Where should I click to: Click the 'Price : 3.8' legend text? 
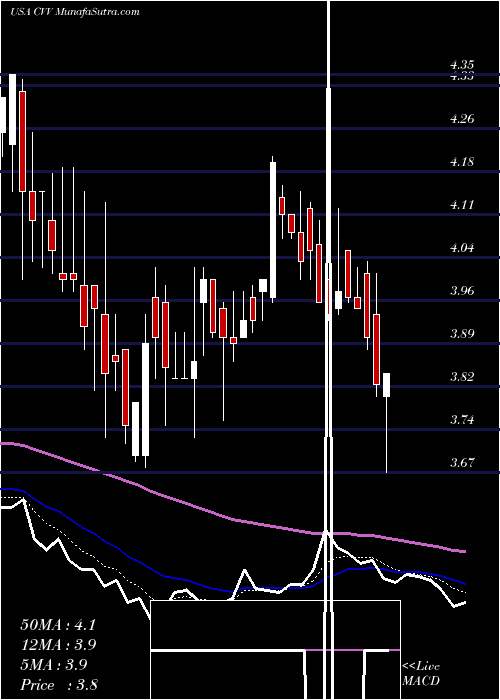click(x=59, y=684)
